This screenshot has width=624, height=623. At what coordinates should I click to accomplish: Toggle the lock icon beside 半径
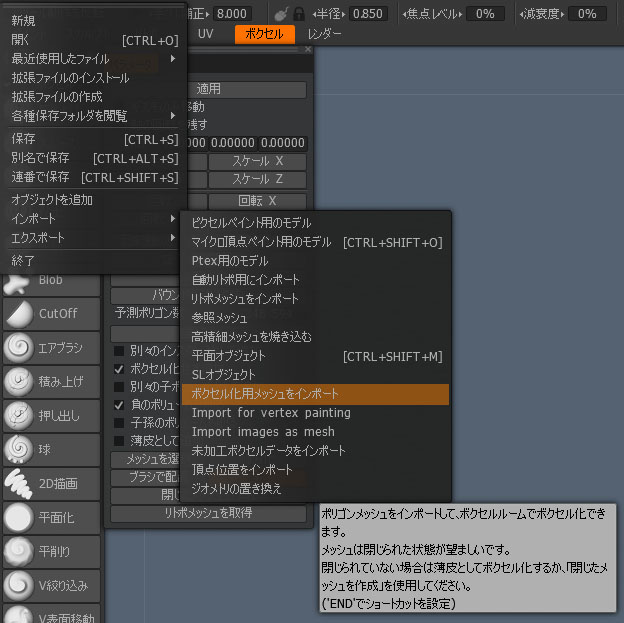pos(299,14)
